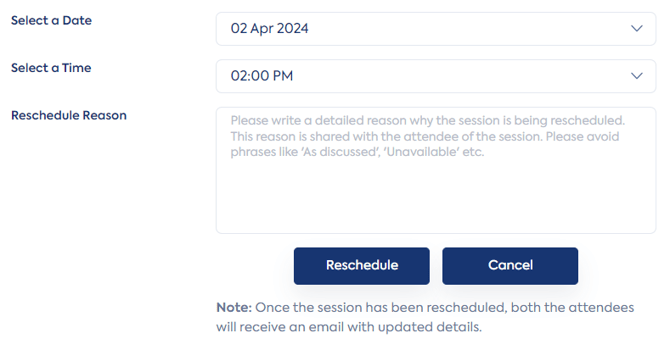
Task: Click the chevron arrow beside 02:00 PM
Action: (637, 76)
